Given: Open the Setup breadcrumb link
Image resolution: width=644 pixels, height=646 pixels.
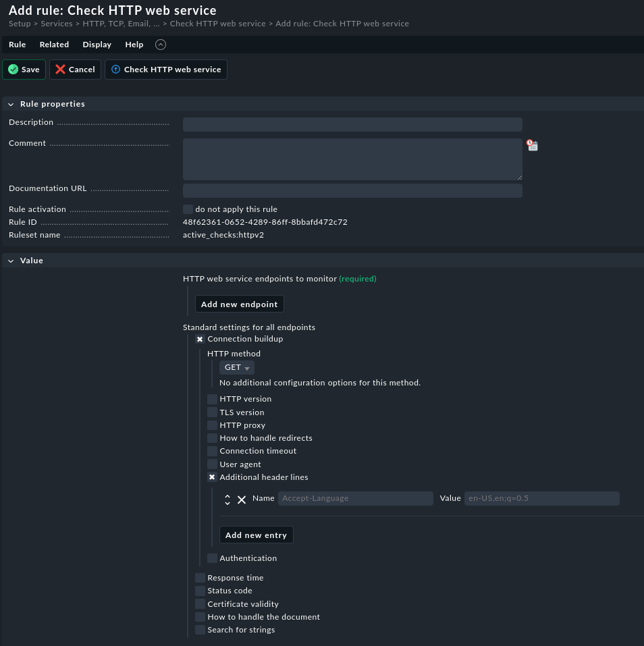Looking at the screenshot, I should (19, 23).
